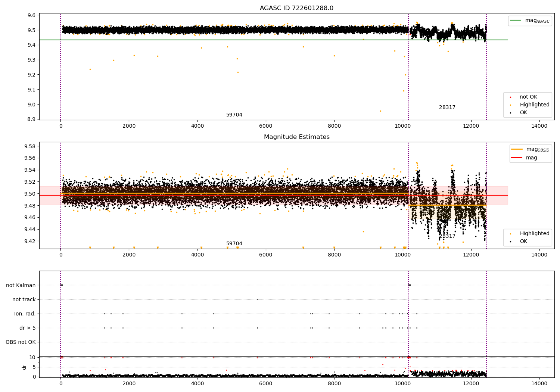Click the 'not Kalman' axis label
This screenshot has width=560, height=392.
tap(21, 286)
